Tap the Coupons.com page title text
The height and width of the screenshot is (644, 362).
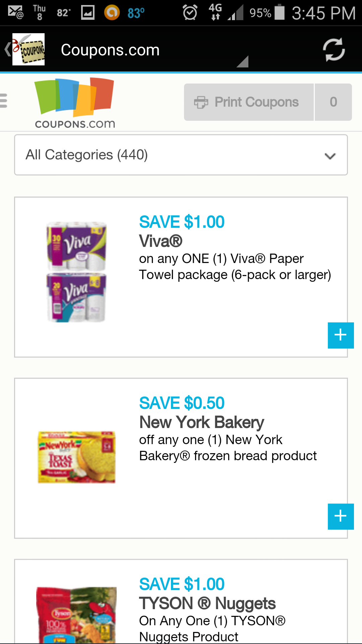[x=110, y=49]
